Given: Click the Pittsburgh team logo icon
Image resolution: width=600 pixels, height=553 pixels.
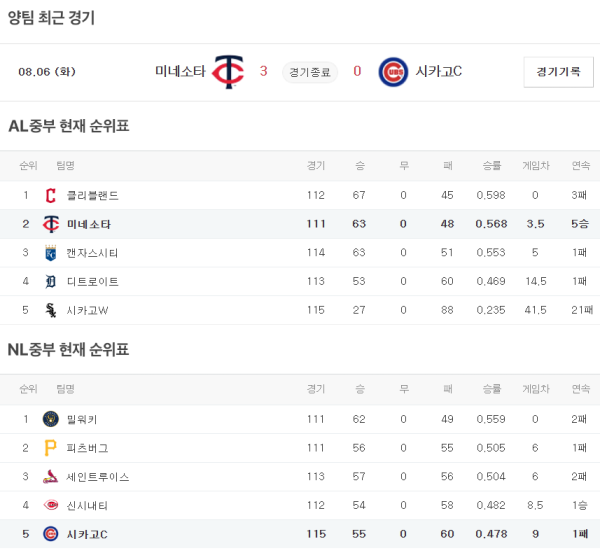Looking at the screenshot, I should 51,449.
